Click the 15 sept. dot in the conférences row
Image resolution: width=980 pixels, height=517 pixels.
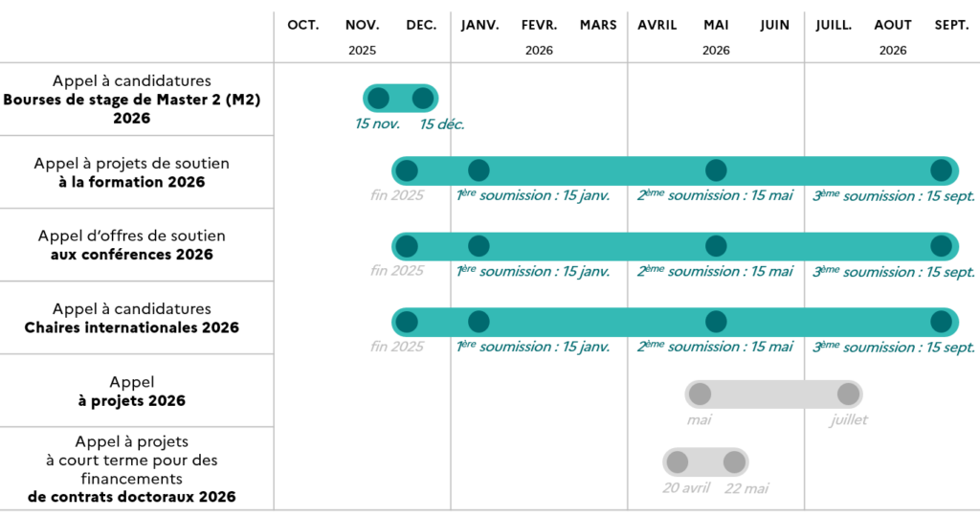(x=942, y=246)
